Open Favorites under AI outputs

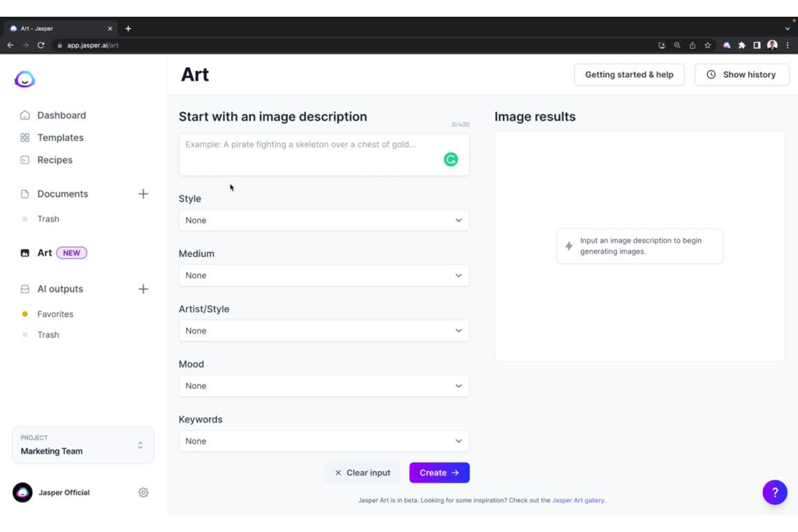coord(55,314)
